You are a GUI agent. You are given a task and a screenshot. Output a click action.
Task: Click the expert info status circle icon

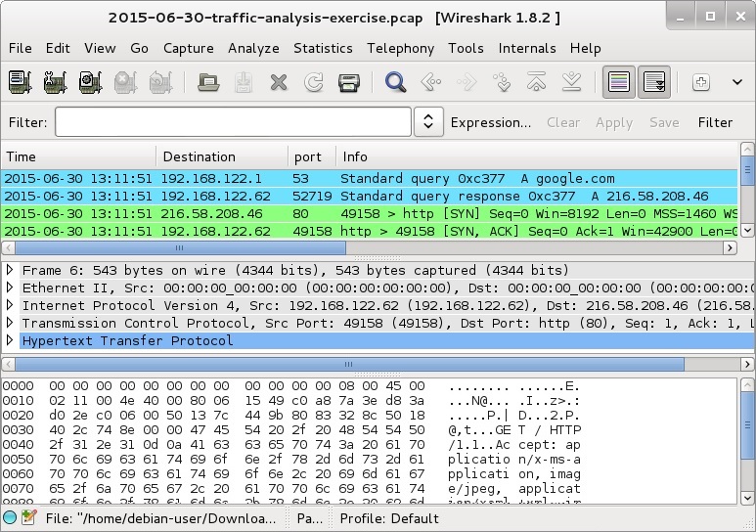[x=10, y=518]
